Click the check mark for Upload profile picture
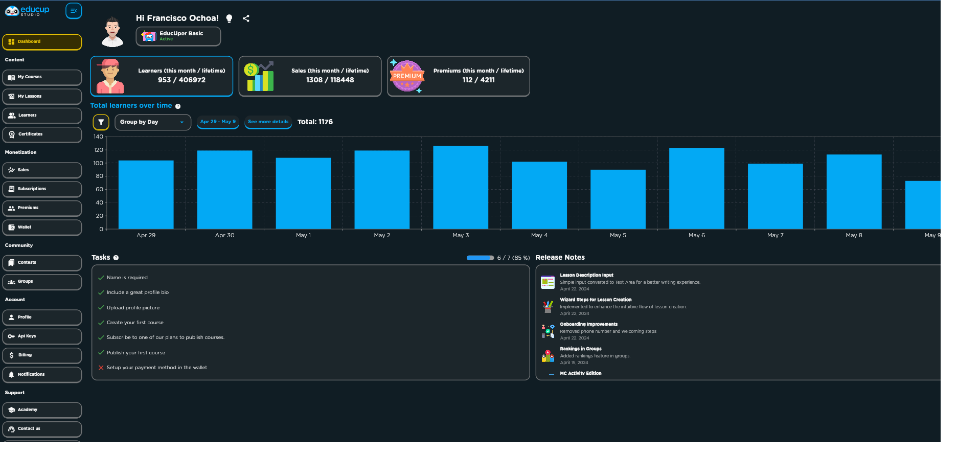The image size is (980, 475). click(x=101, y=308)
